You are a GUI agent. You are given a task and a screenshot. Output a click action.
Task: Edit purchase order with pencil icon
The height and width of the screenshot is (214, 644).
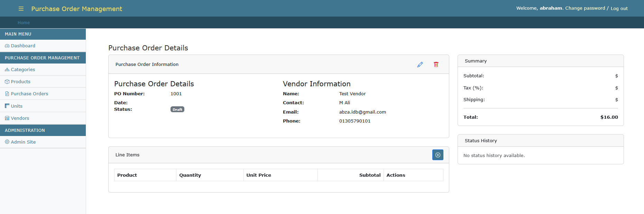click(420, 65)
